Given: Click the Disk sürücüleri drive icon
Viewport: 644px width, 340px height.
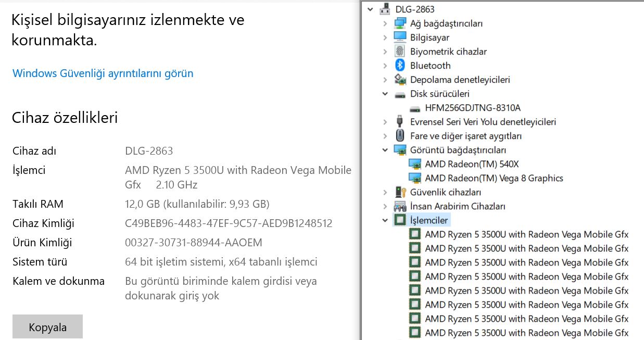Looking at the screenshot, I should (400, 94).
